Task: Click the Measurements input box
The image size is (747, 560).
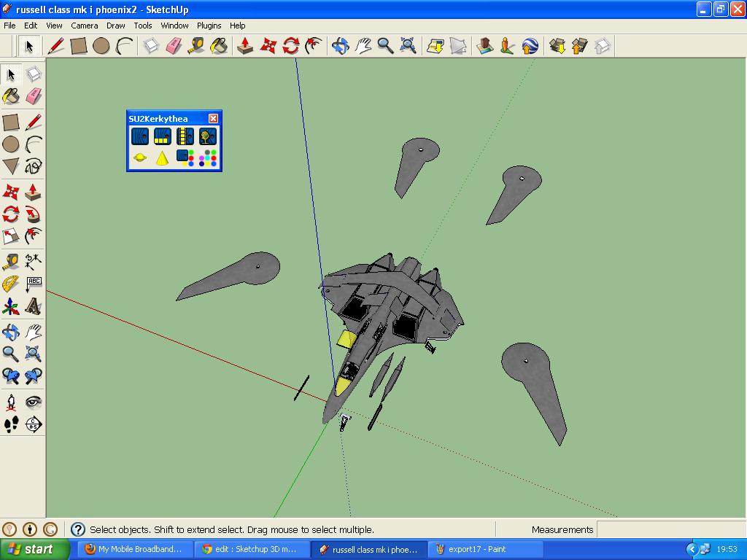Action: (670, 529)
